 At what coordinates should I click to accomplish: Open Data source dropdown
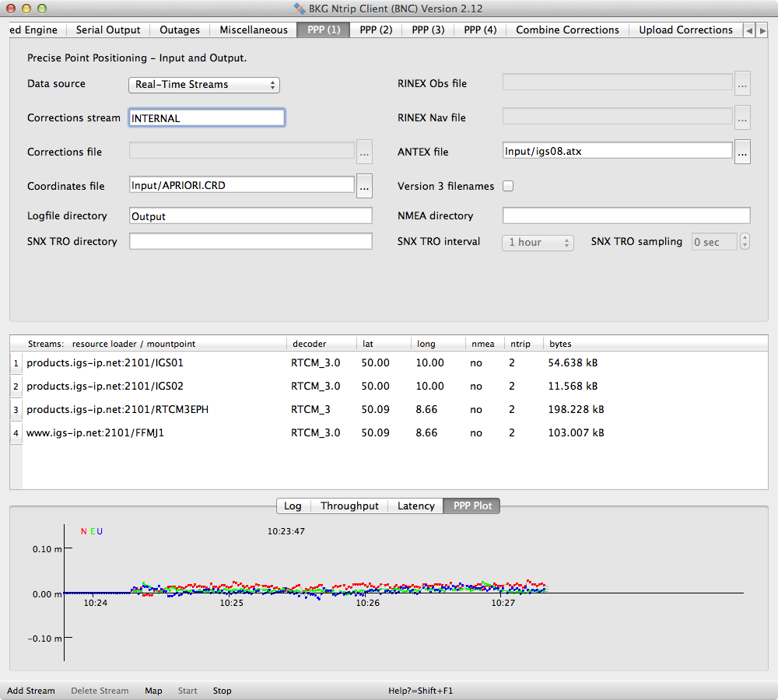[x=204, y=85]
